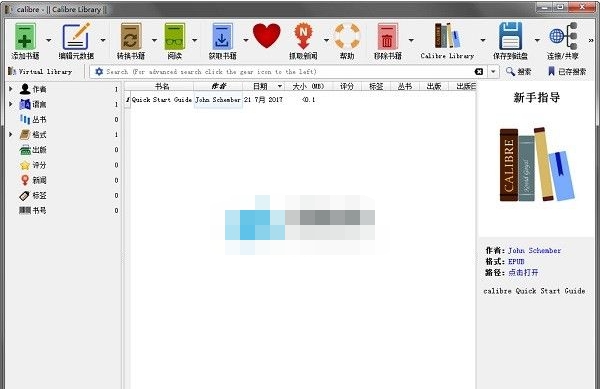Screen dimensions: 602x389
Task: Click the book cover thumbnail
Action: 537,164
